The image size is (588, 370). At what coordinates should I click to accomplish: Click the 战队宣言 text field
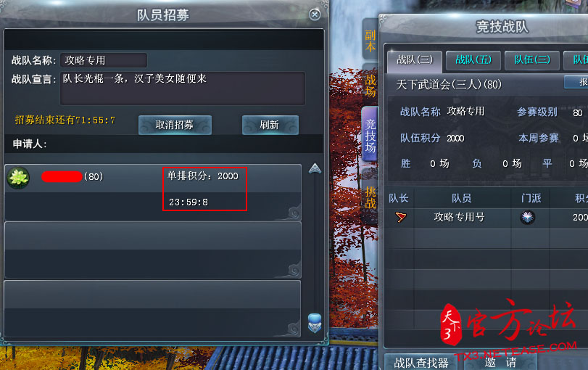[x=182, y=89]
